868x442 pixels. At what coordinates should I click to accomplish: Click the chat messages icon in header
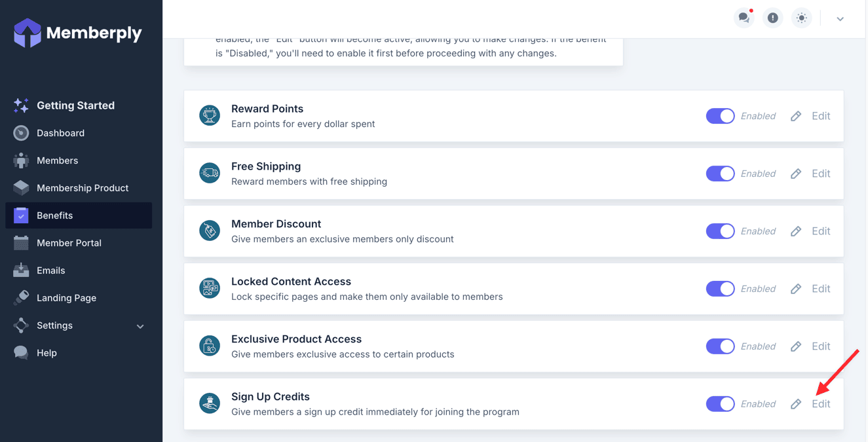click(x=744, y=18)
